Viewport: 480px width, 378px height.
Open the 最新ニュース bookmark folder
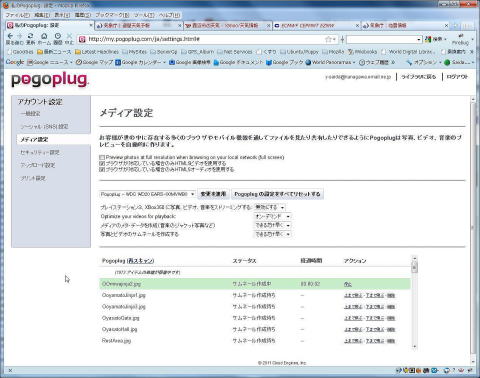pos(54,52)
